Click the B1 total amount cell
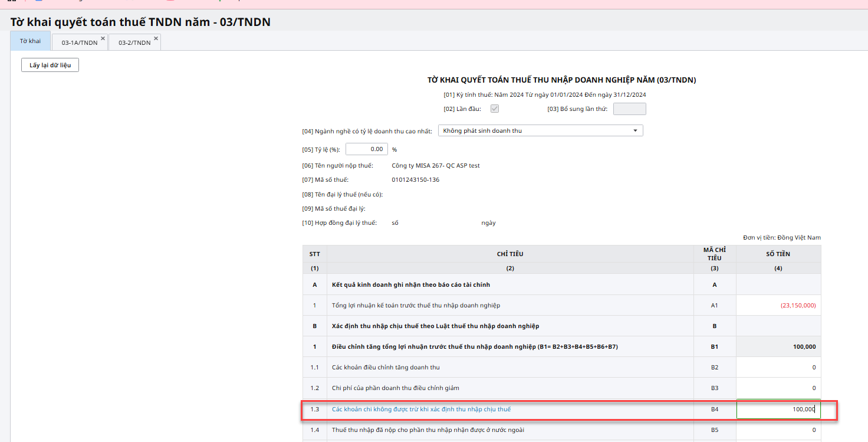 778,346
